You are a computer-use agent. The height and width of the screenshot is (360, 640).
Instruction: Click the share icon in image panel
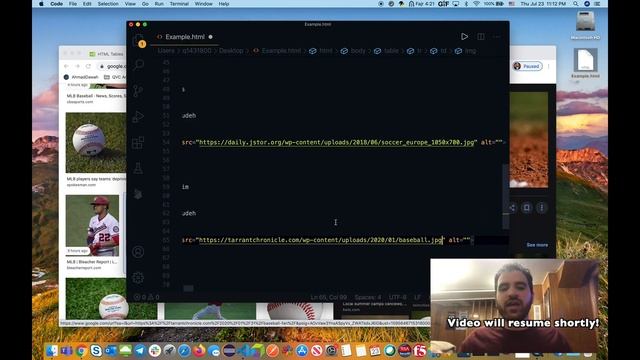512,207
